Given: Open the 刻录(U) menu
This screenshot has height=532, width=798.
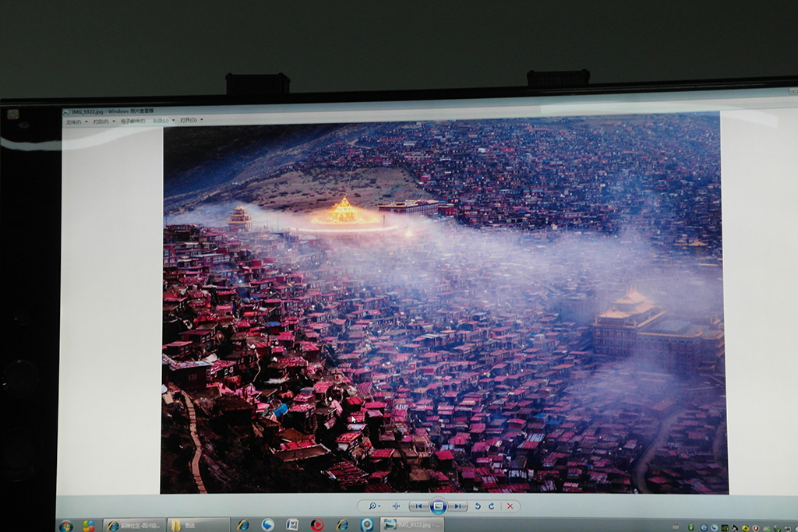Looking at the screenshot, I should [x=164, y=121].
